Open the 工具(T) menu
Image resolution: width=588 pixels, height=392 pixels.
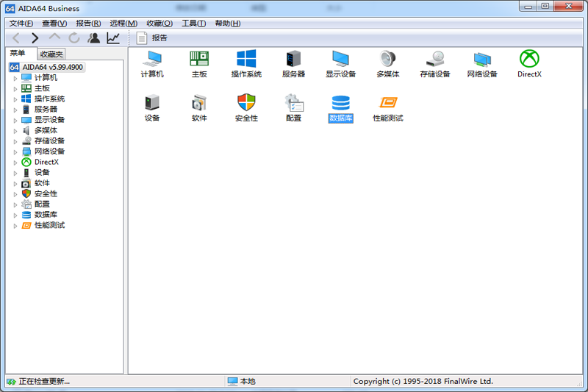193,24
